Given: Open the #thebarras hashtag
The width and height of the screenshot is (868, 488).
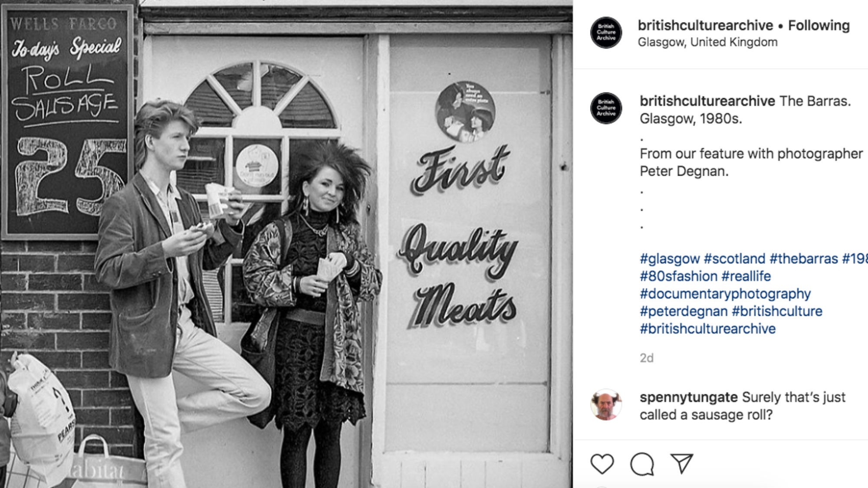Looking at the screenshot, I should tap(803, 259).
